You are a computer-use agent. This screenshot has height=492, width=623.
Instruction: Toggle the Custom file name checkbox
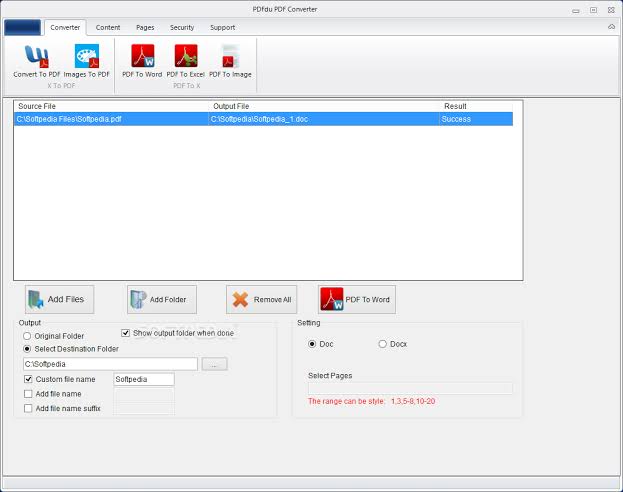[28, 379]
